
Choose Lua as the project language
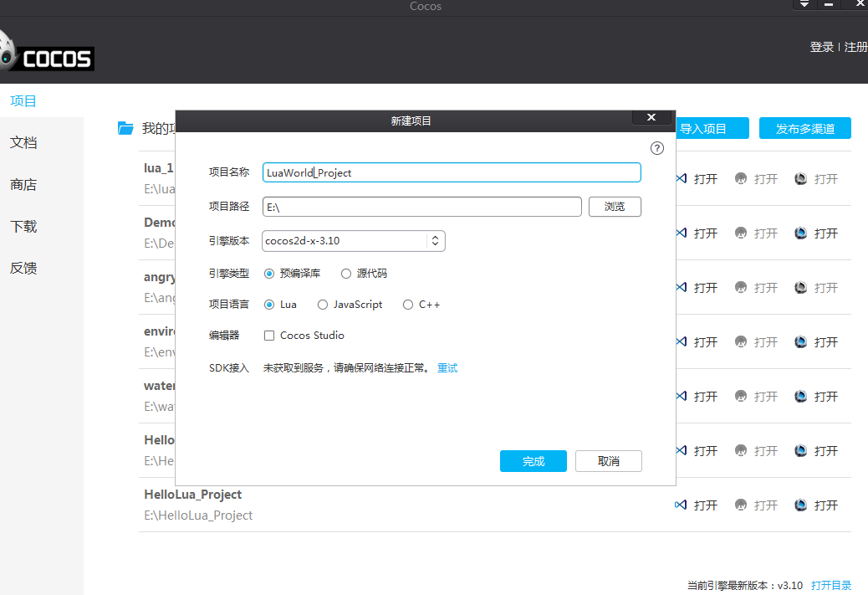coord(269,305)
